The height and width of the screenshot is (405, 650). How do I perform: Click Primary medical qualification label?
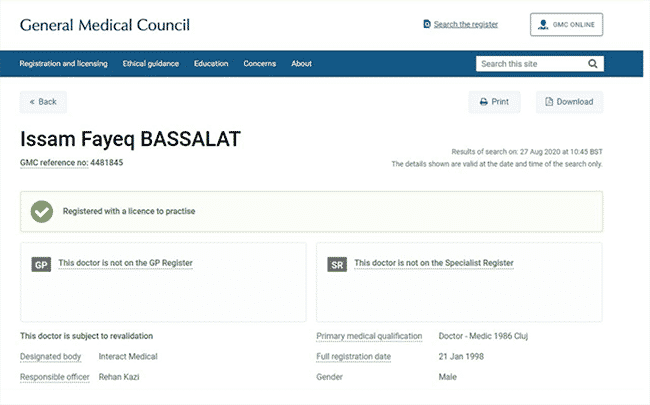[x=369, y=336]
